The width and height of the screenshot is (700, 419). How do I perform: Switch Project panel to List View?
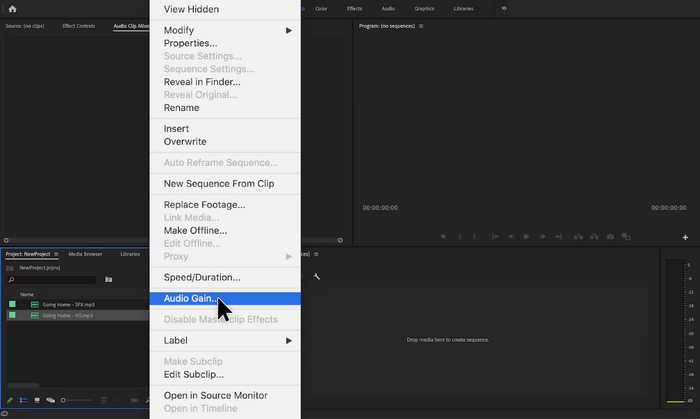[x=24, y=400]
